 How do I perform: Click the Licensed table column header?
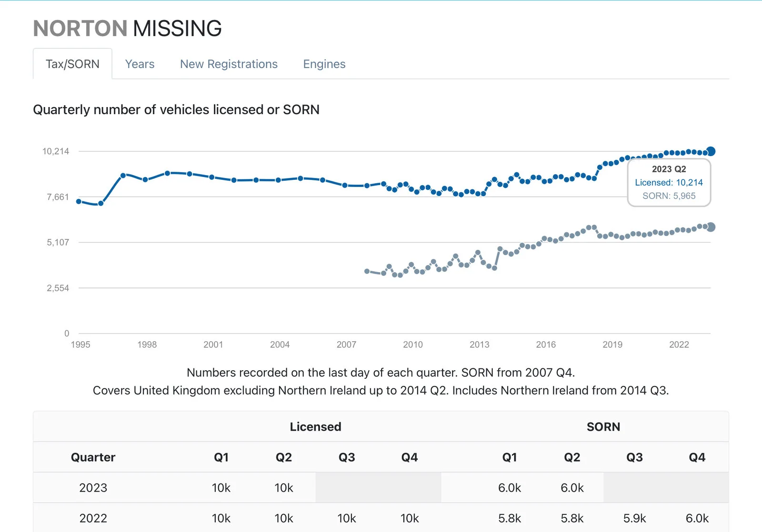click(x=315, y=427)
